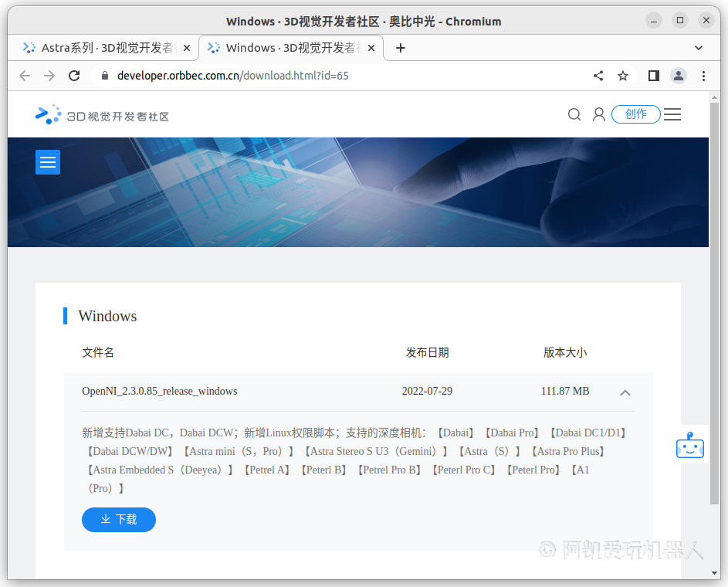Open a new browser tab
The width and height of the screenshot is (728, 587).
point(400,48)
